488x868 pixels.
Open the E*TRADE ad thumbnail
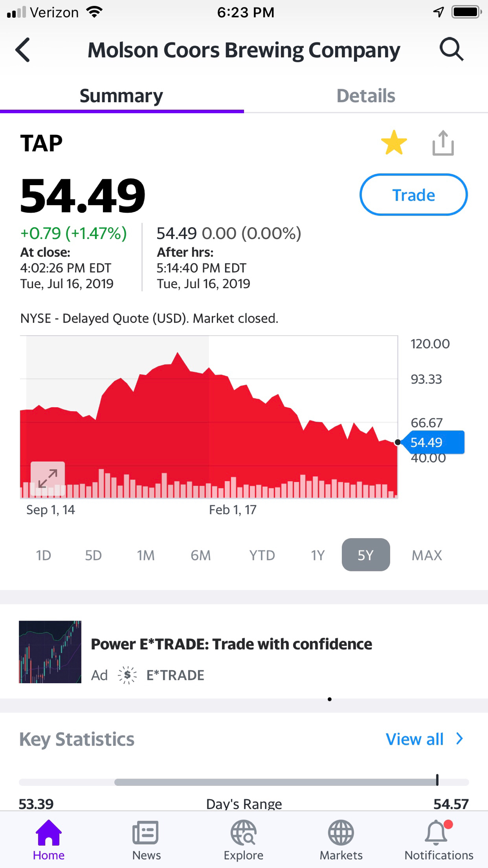pyautogui.click(x=50, y=652)
